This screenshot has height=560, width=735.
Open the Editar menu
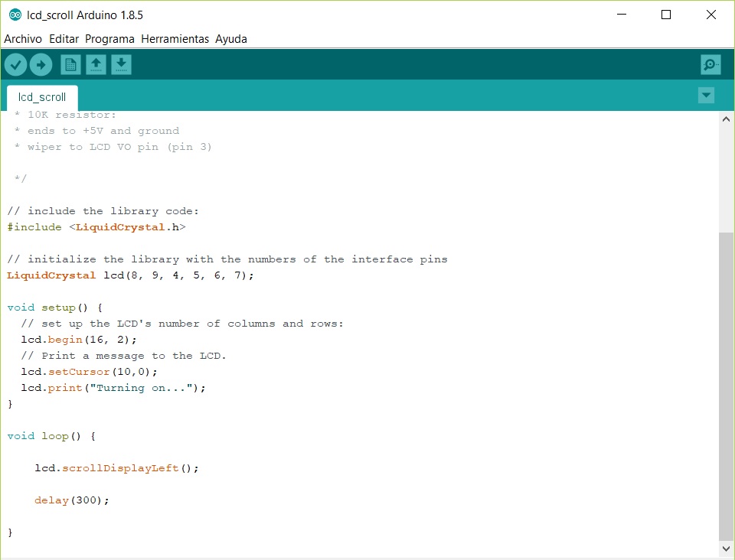click(x=64, y=39)
